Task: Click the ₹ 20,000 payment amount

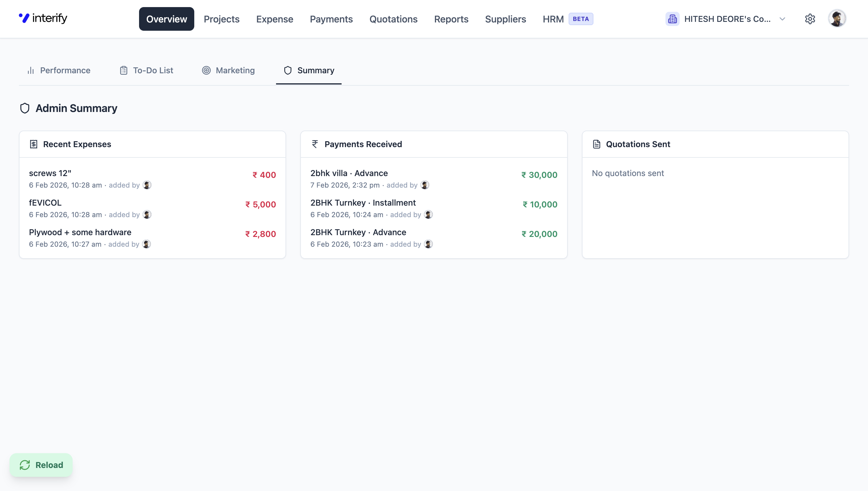Action: [x=539, y=234]
